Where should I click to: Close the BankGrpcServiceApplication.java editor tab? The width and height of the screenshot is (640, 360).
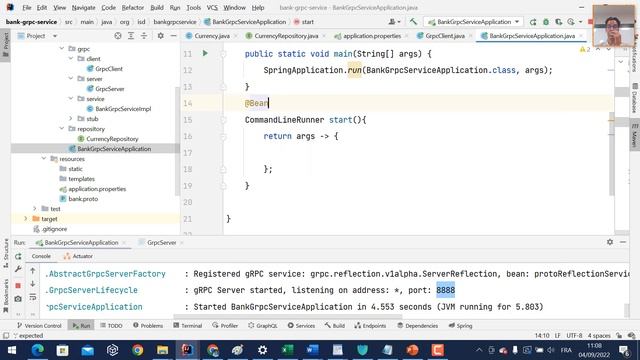click(x=581, y=36)
